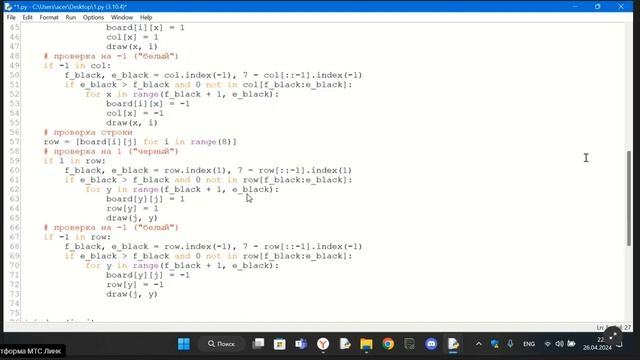This screenshot has width=640, height=360.
Task: Open Yandex Browser from the taskbar
Action: pos(323,344)
